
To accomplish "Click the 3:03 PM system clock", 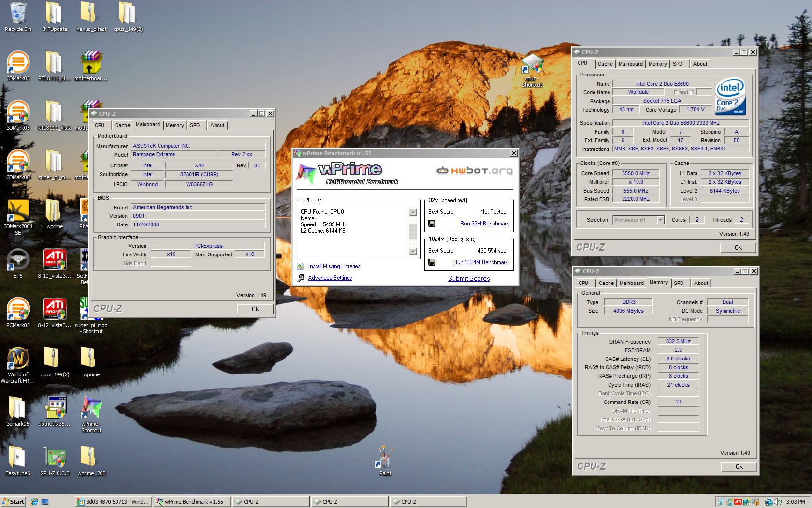I will [x=796, y=502].
